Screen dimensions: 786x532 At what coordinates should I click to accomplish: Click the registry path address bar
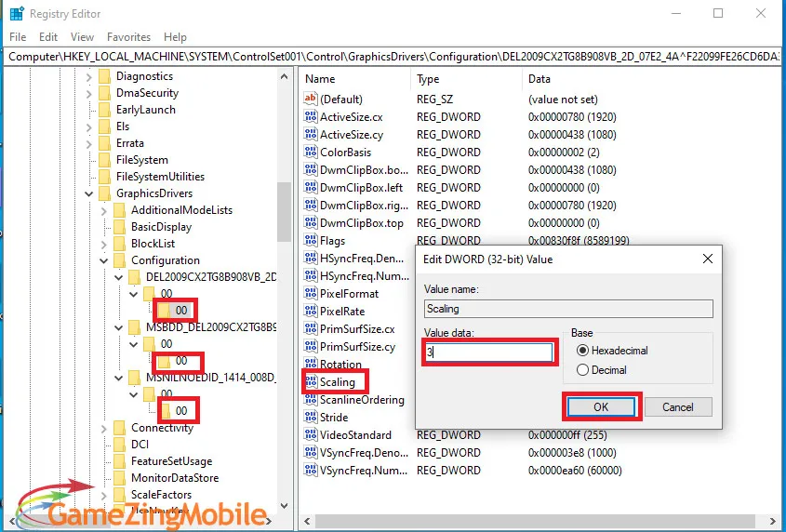pos(393,57)
